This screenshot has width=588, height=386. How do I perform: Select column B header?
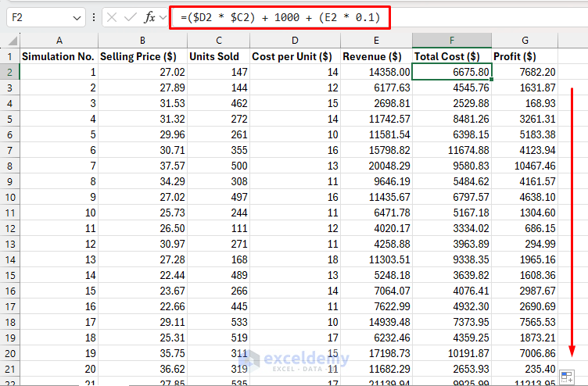point(142,41)
